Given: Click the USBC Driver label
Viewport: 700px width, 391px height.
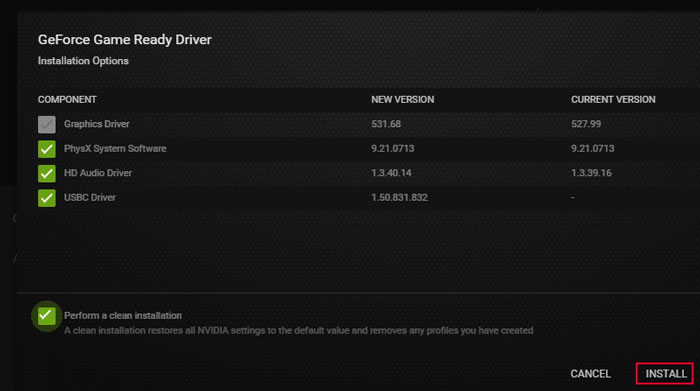Looking at the screenshot, I should pos(90,197).
